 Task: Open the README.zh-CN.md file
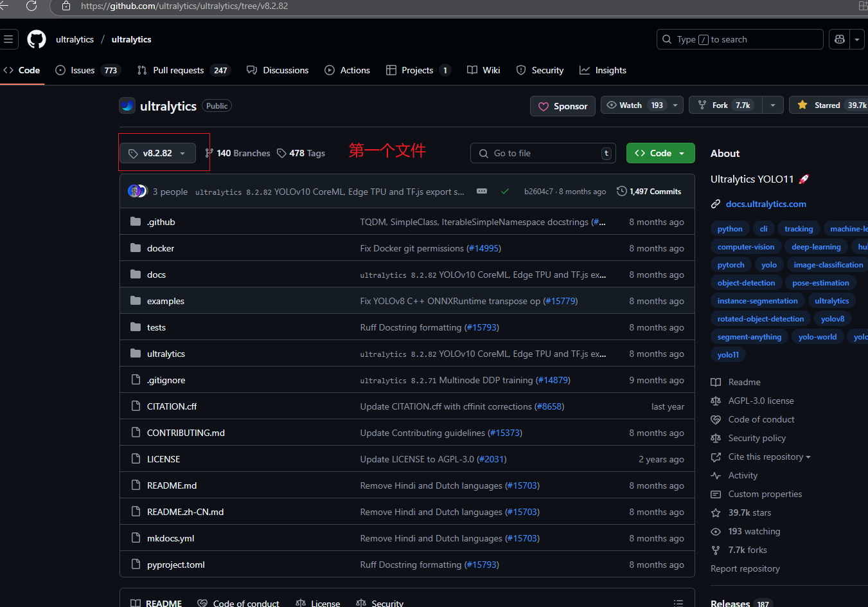point(185,512)
